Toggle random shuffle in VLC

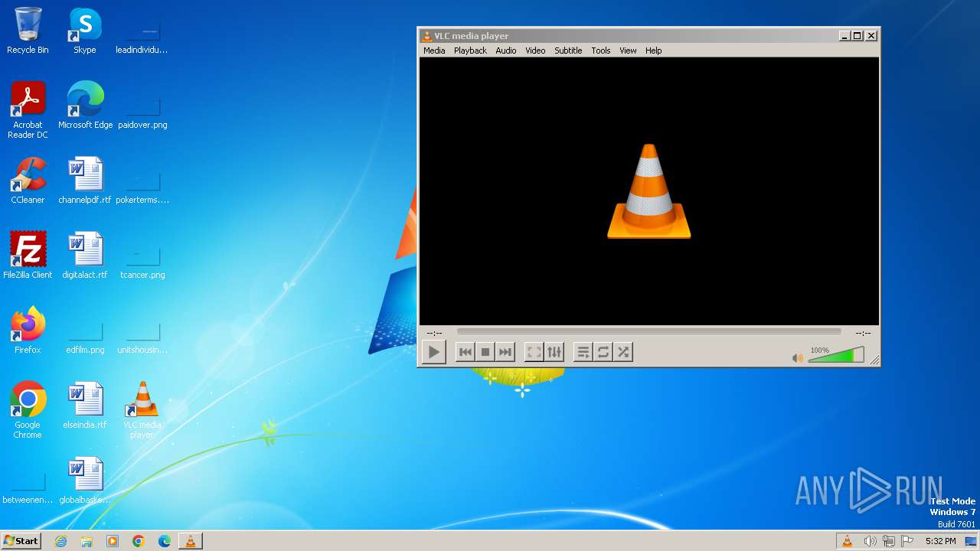623,352
